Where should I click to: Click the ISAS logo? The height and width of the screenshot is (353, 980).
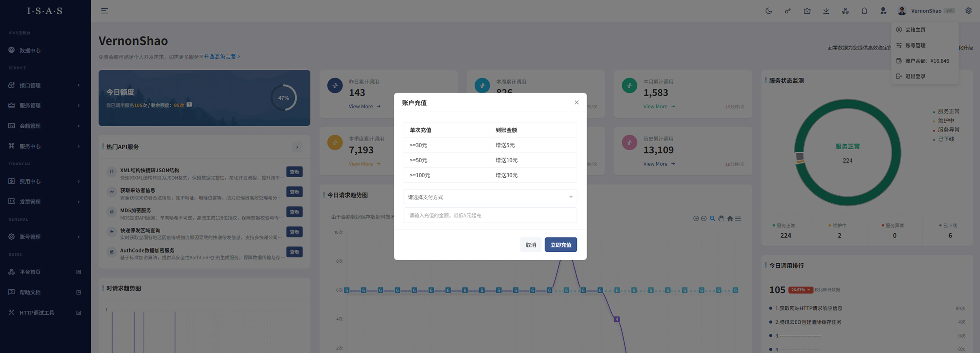[x=45, y=11]
